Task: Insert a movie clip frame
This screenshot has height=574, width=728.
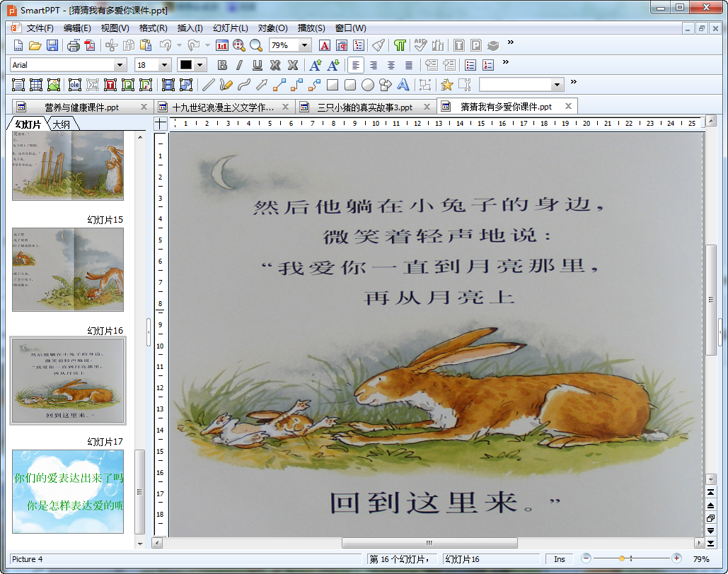Action: [168, 84]
